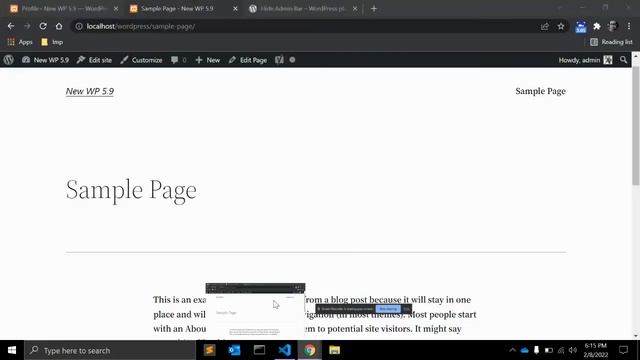Click the scrollbar down arrow
This screenshot has width=640, height=360.
[636, 336]
